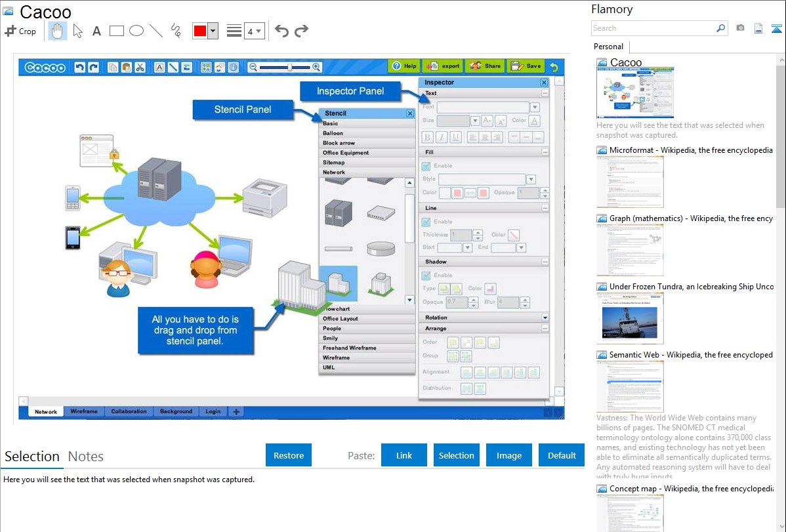786x532 pixels.
Task: Expand the Office Equipment stencil category
Action: 367,153
